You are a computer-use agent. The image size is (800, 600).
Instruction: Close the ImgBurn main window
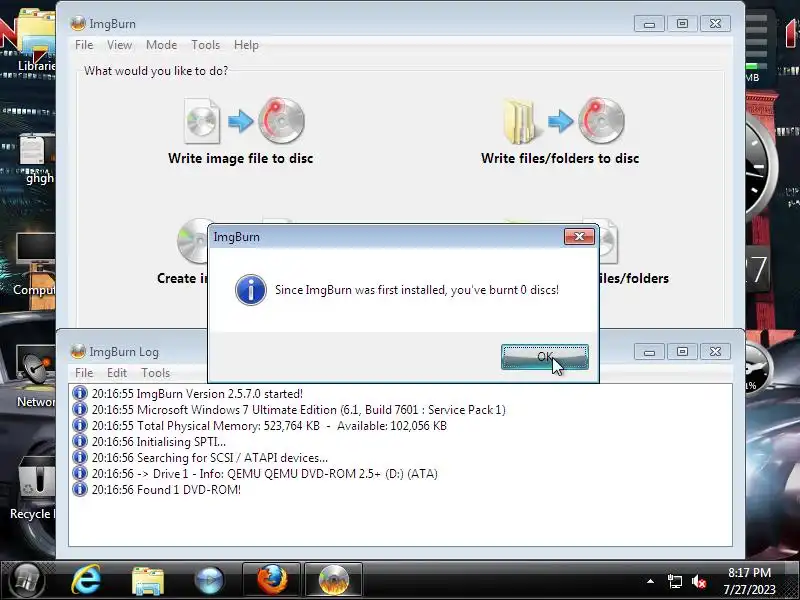[x=715, y=23]
